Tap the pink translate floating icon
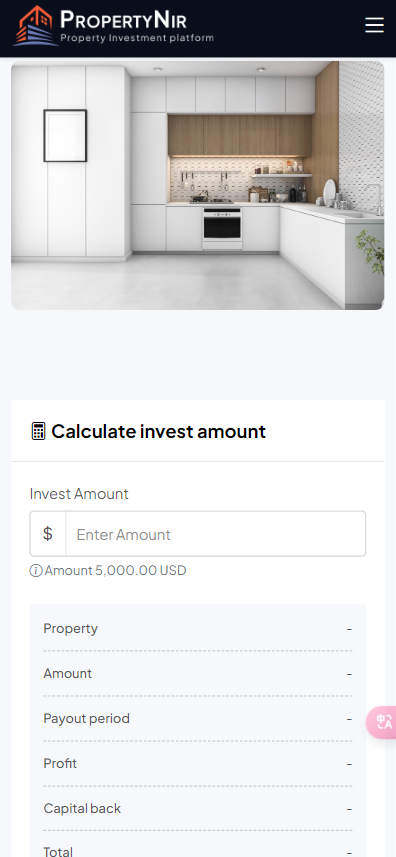Image resolution: width=396 pixels, height=857 pixels. [x=383, y=722]
